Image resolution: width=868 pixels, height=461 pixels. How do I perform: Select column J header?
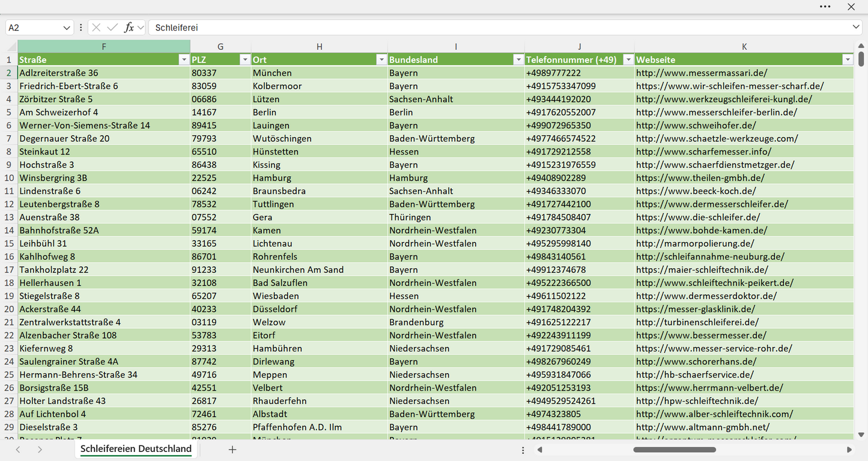tap(580, 46)
